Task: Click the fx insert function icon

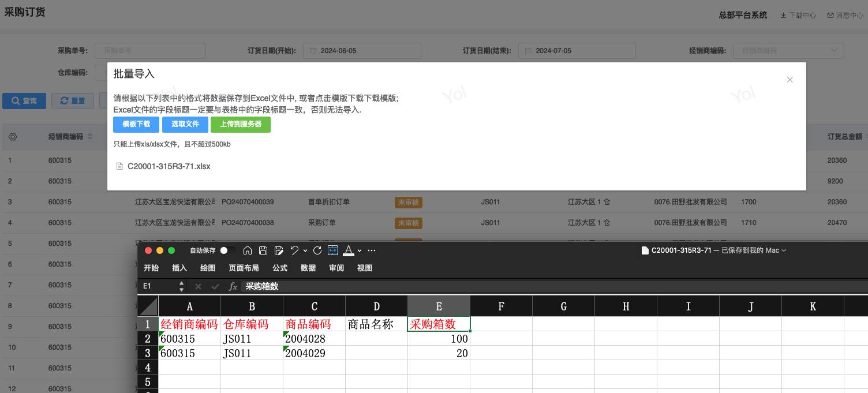Action: click(x=233, y=286)
